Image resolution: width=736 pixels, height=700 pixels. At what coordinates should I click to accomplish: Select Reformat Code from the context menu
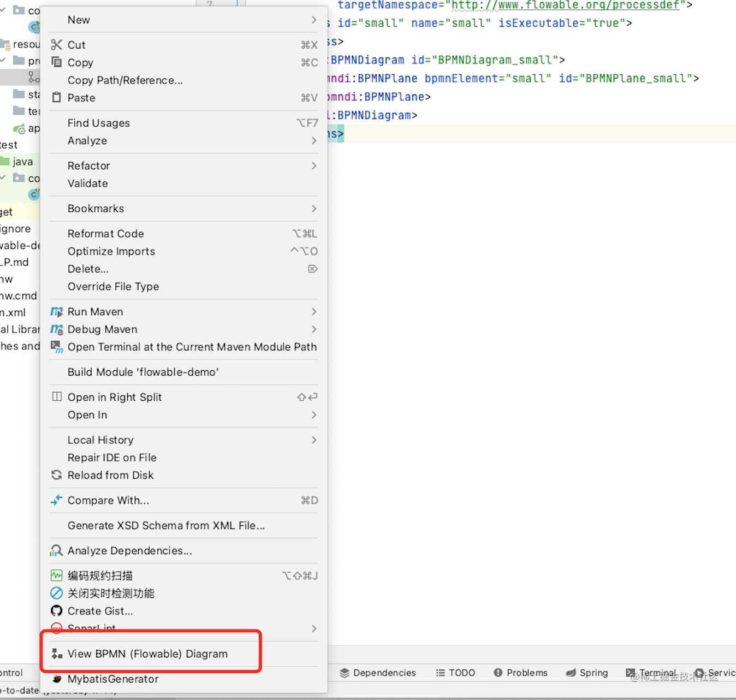tap(105, 233)
